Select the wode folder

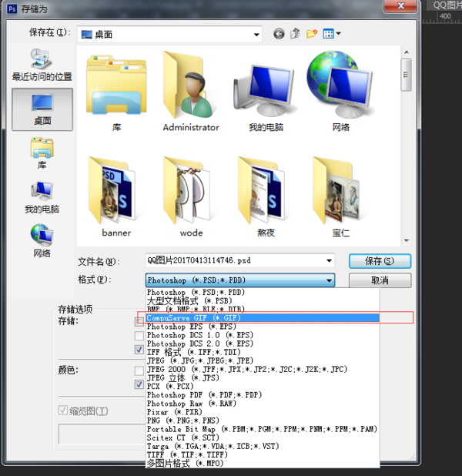[191, 196]
